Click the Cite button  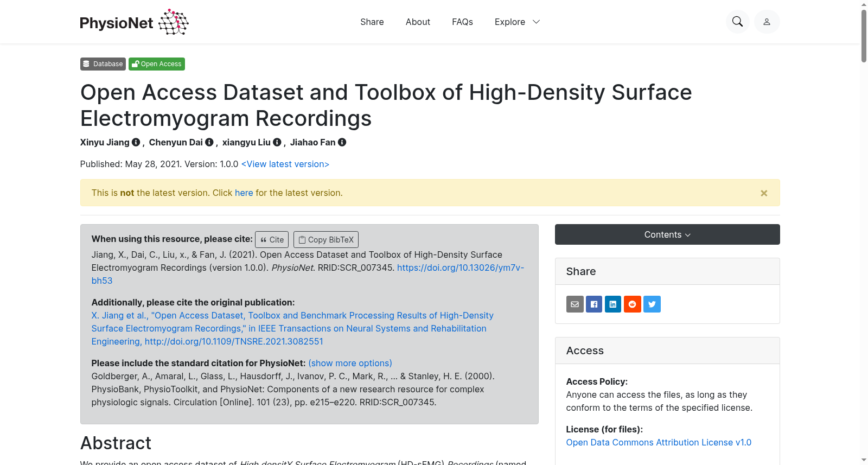[x=272, y=239]
